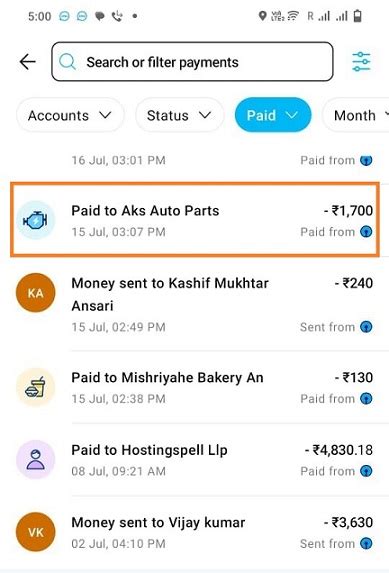Open Paid to Mishriyahe Bakery An entry
This screenshot has height=573, width=389.
(x=194, y=387)
